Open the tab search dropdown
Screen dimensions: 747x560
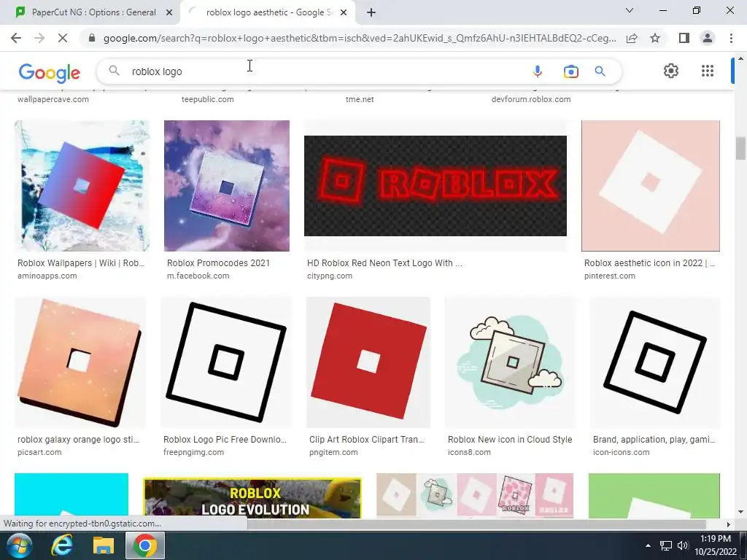click(x=630, y=10)
